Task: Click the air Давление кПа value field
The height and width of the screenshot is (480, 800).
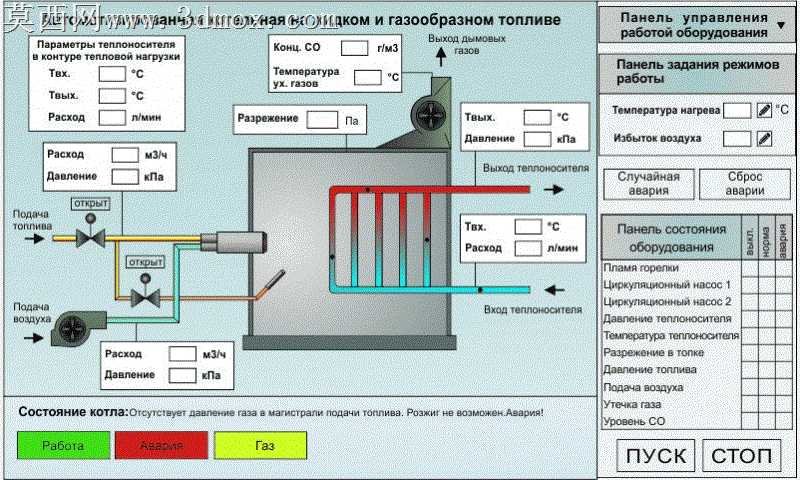Action: click(x=182, y=375)
